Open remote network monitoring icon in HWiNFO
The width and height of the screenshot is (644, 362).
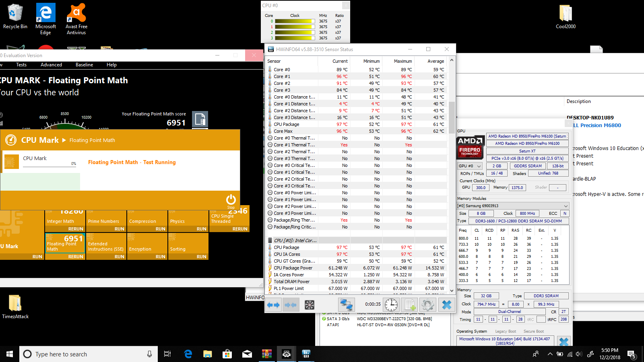pyautogui.click(x=346, y=305)
